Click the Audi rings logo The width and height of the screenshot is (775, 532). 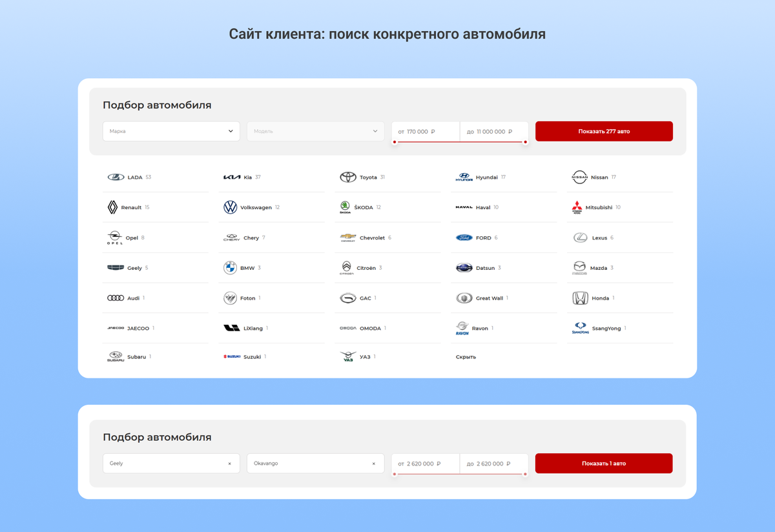[x=116, y=298]
